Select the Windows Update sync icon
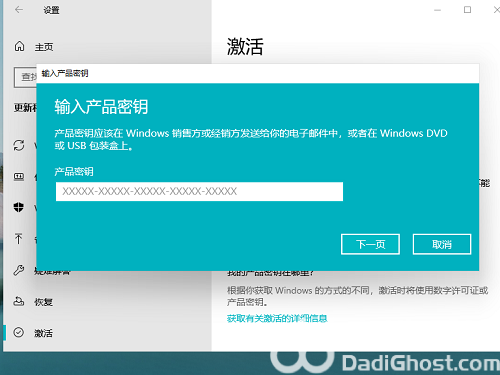 (x=19, y=145)
